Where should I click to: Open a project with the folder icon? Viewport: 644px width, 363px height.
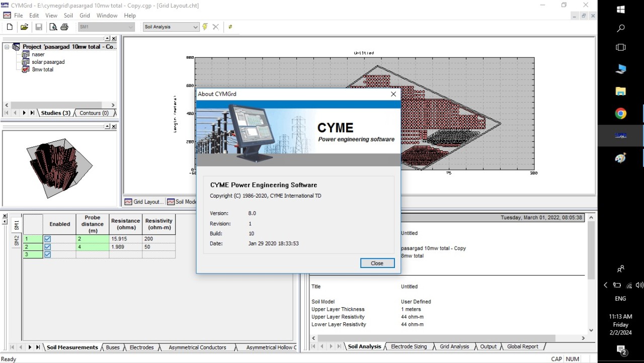coord(24,27)
